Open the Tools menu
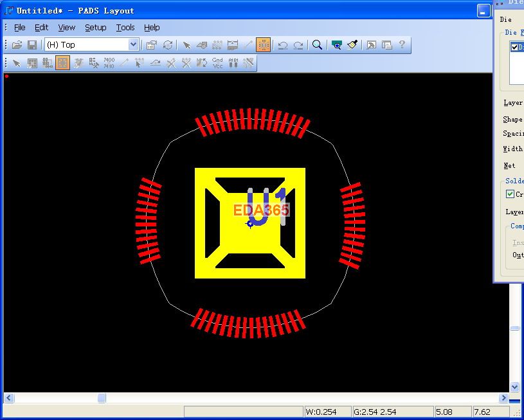The image size is (524, 420). [125, 28]
